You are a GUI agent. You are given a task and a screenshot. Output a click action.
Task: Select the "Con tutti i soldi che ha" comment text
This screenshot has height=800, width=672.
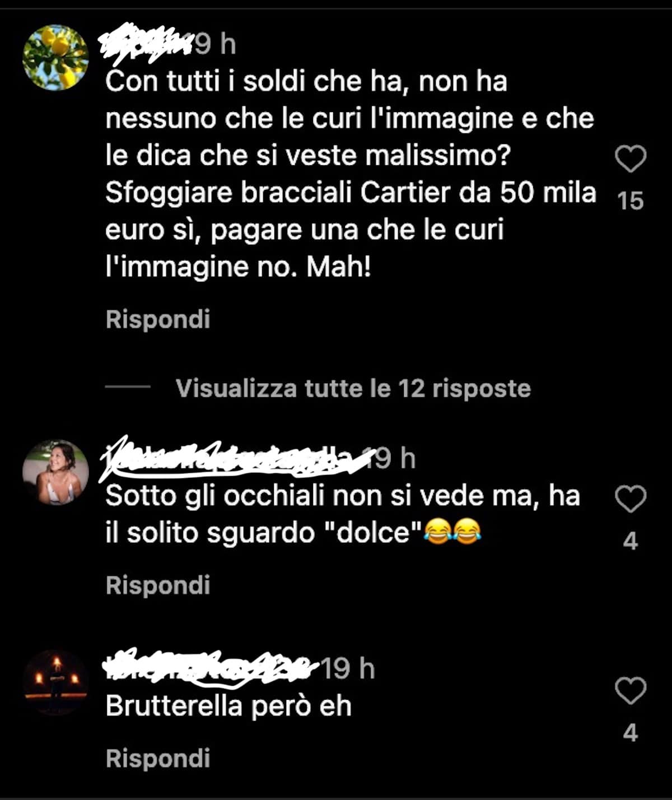tap(351, 174)
